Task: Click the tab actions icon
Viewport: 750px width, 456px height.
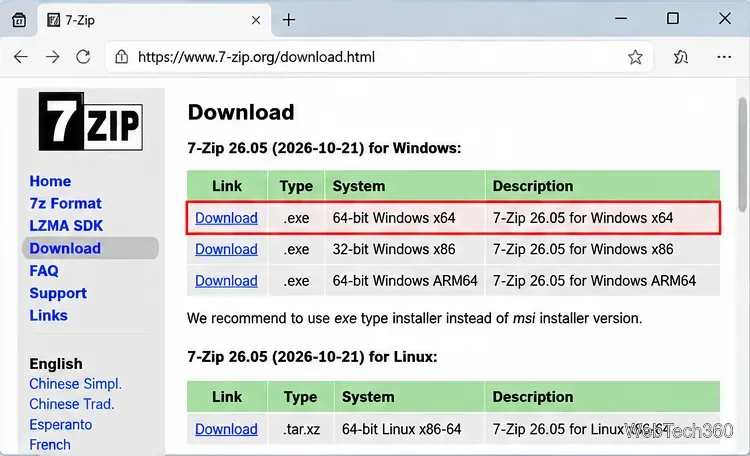Action: [19, 20]
